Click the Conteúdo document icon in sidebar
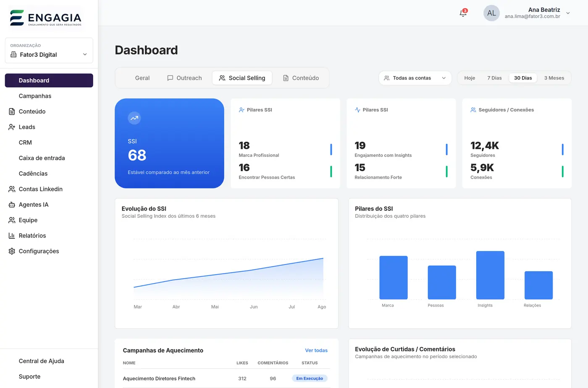This screenshot has width=588, height=388. 12,111
